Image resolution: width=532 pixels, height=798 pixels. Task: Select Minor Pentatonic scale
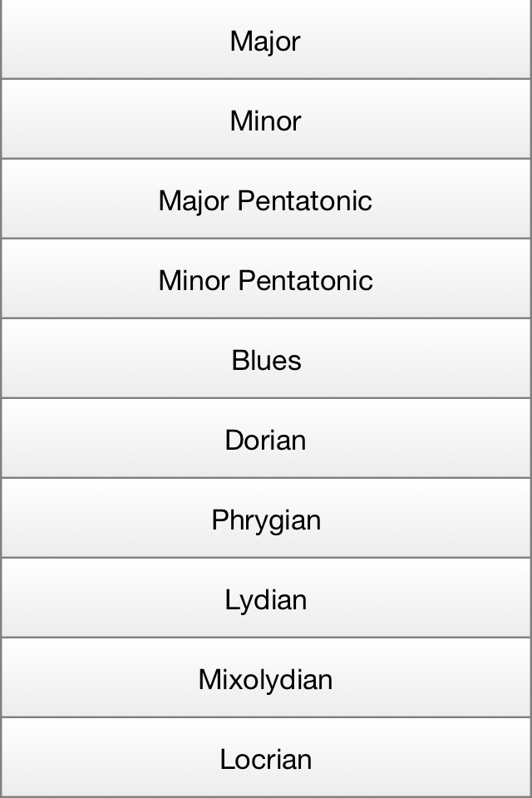tap(266, 279)
